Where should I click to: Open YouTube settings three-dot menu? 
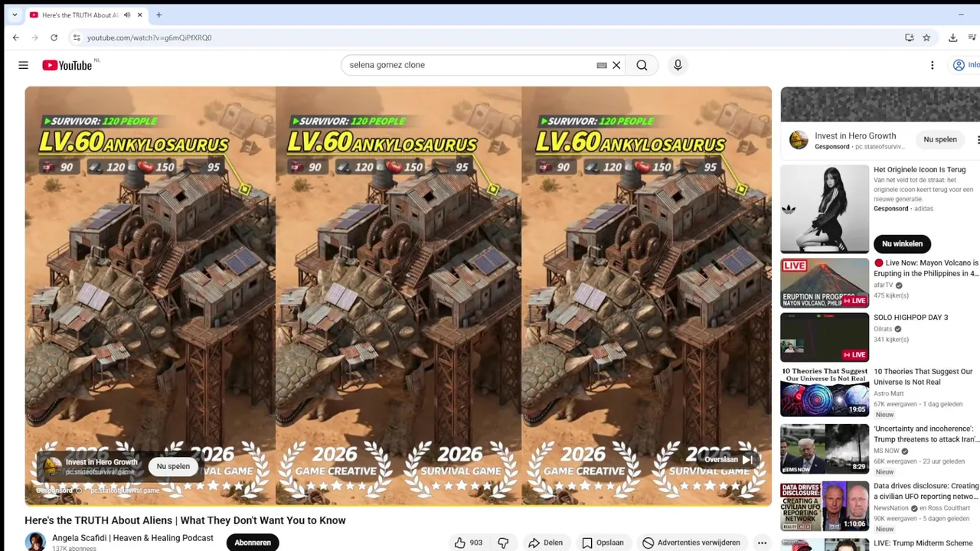click(x=932, y=65)
